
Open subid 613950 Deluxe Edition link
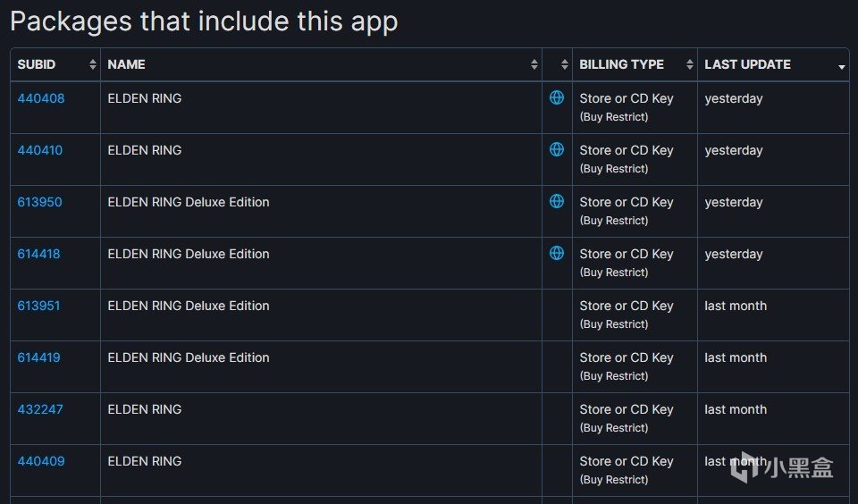[39, 202]
